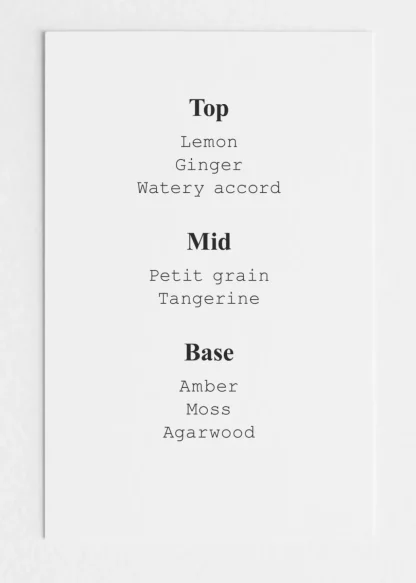Click the card's dark left edge shadow
The width and height of the screenshot is (416, 583).
(44, 286)
